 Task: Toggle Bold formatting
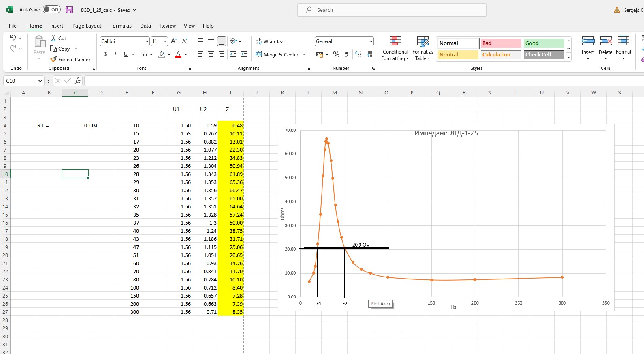tap(105, 54)
